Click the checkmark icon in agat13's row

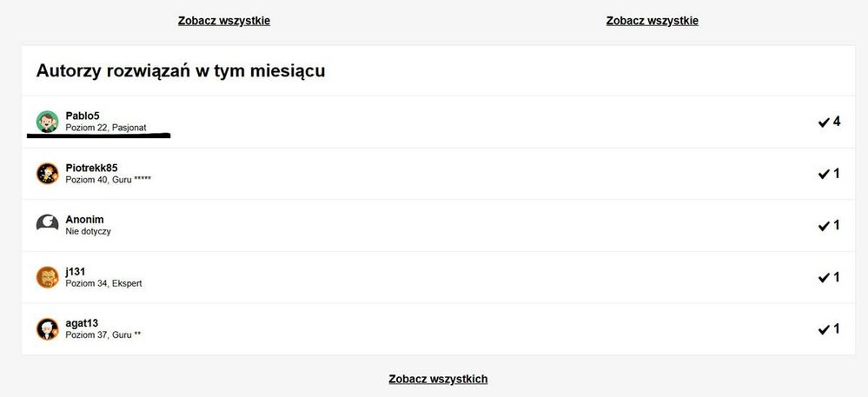tap(824, 330)
